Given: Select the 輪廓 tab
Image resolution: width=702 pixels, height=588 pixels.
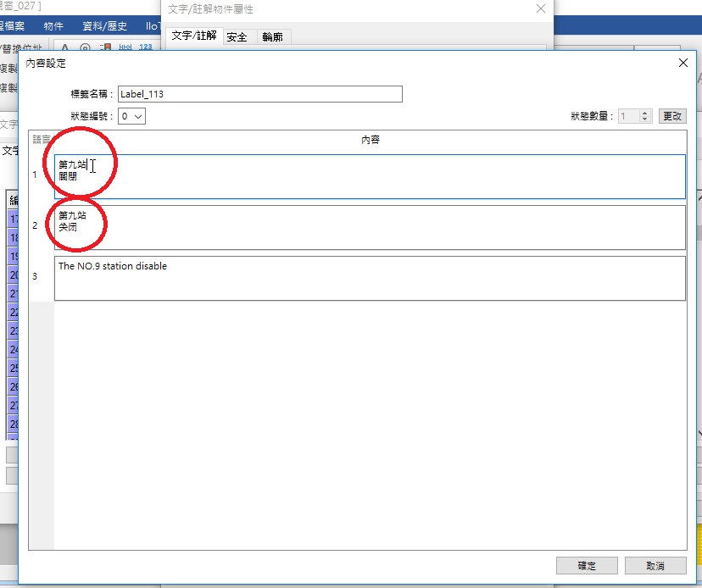Looking at the screenshot, I should tap(272, 36).
